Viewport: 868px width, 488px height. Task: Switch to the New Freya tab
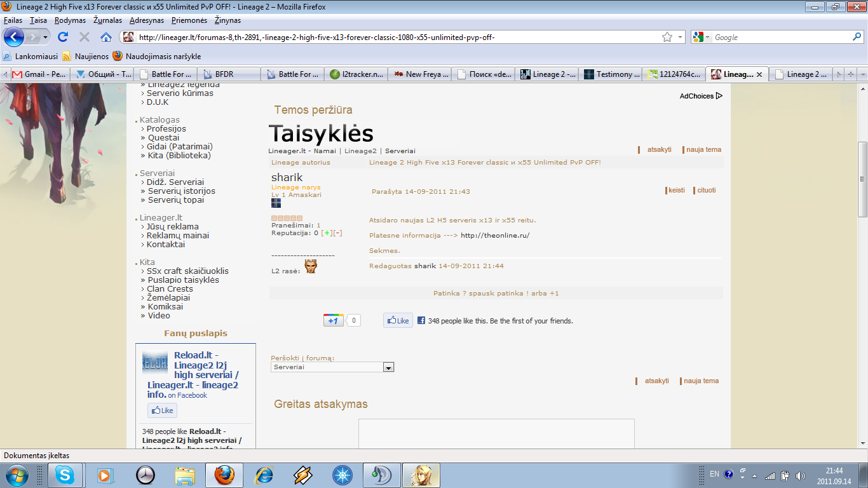(x=419, y=74)
